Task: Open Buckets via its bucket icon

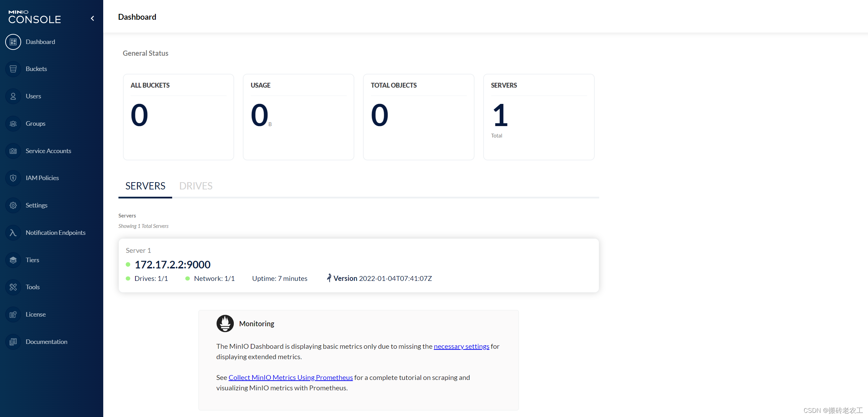Action: pyautogui.click(x=13, y=69)
